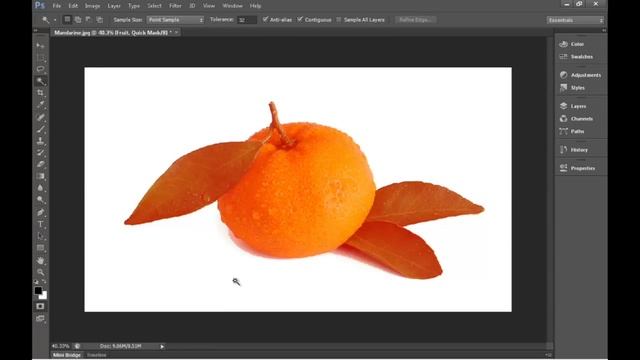Choose Subtract from selection mode
640x360 pixels.
tap(89, 20)
